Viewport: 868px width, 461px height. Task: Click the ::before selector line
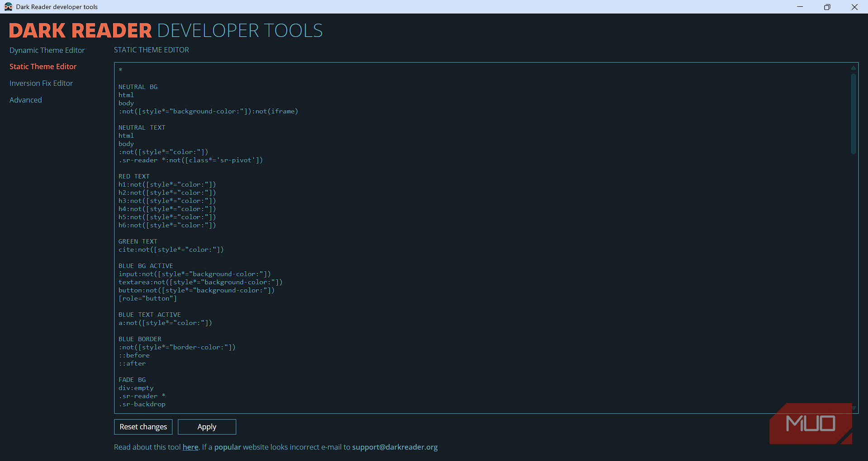(134, 355)
